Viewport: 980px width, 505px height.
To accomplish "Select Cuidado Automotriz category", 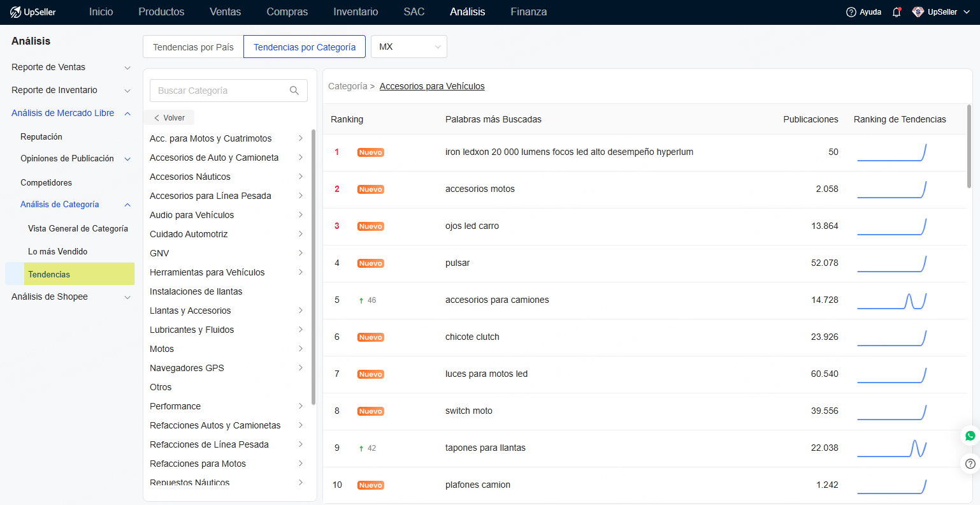I will [x=189, y=234].
